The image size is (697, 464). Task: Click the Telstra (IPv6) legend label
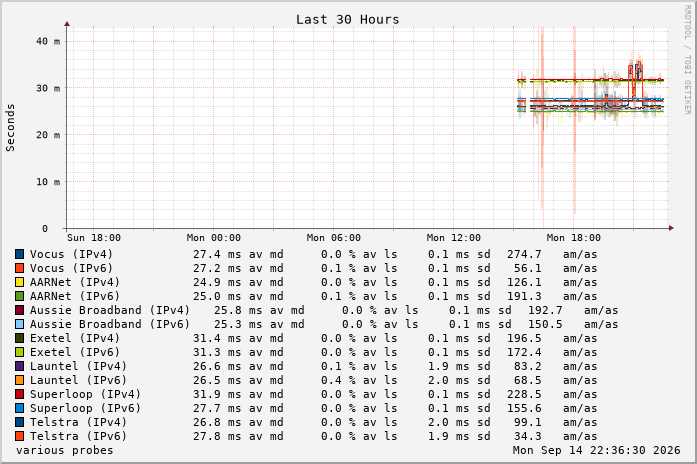pyautogui.click(x=78, y=436)
